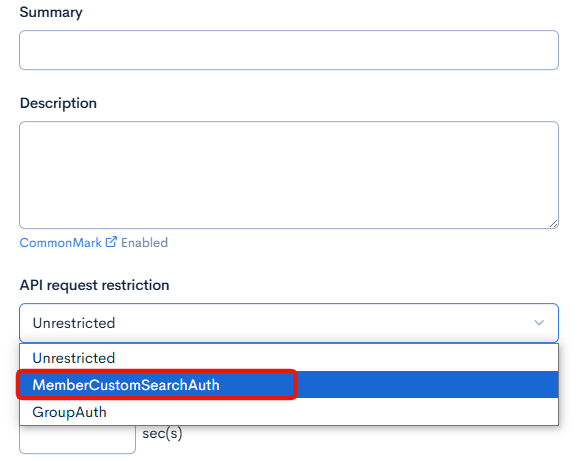Click the Enabled text next to CommonMark

tap(144, 243)
